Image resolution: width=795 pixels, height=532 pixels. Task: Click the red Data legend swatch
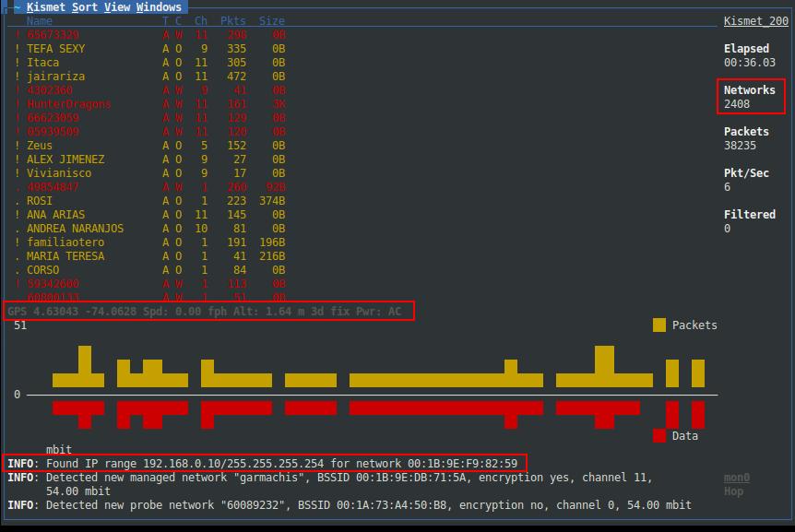point(659,435)
